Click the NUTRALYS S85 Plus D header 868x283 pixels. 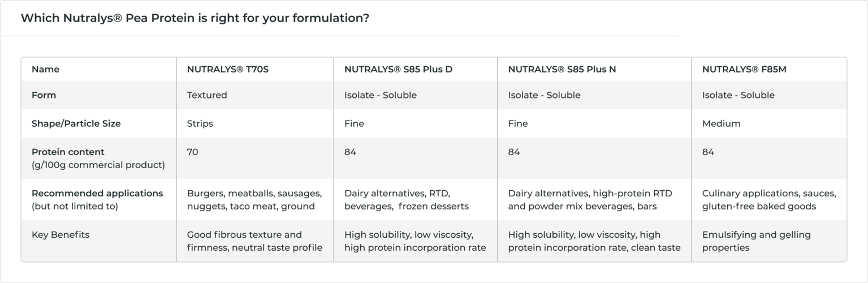pyautogui.click(x=398, y=70)
